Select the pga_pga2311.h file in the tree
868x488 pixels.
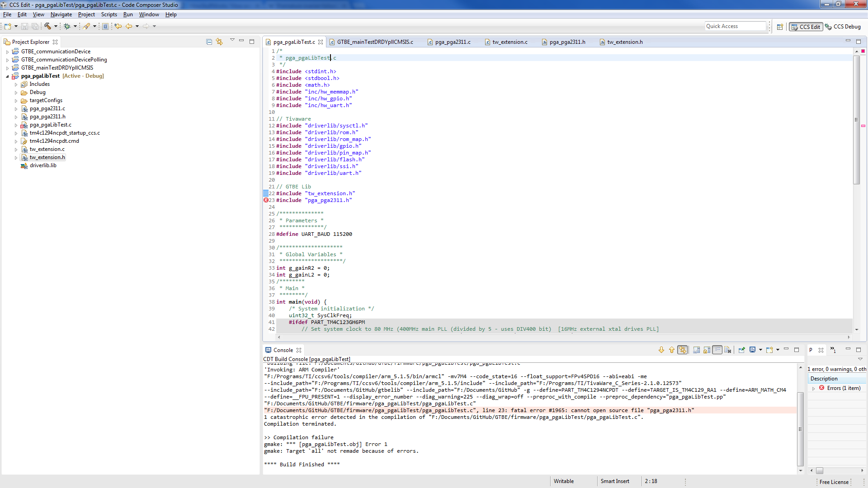(x=47, y=117)
